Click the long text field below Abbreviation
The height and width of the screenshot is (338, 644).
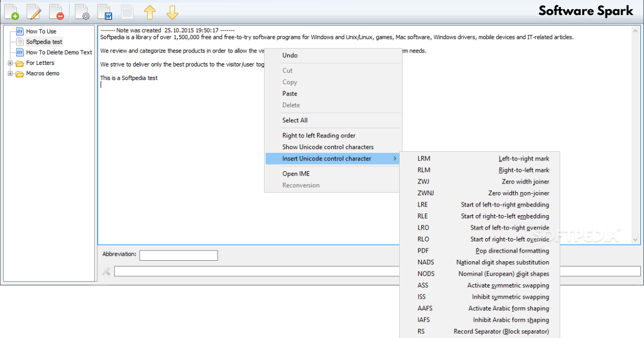(x=377, y=271)
